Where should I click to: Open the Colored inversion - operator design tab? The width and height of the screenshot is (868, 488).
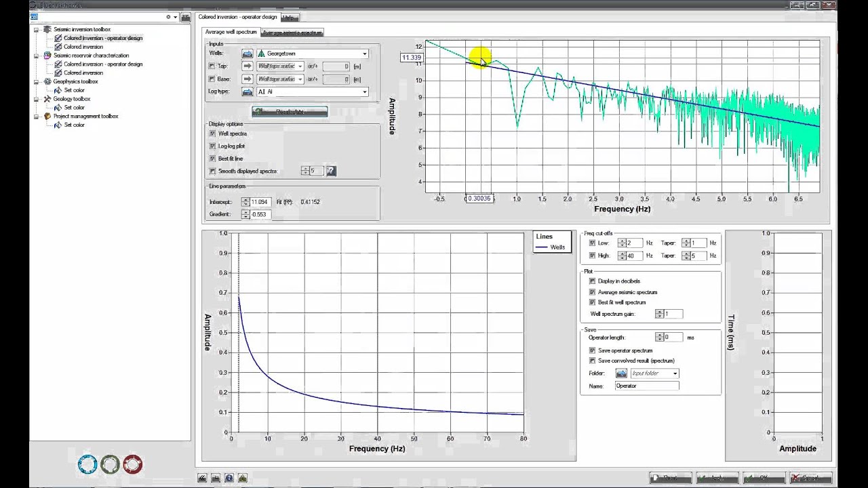[237, 17]
